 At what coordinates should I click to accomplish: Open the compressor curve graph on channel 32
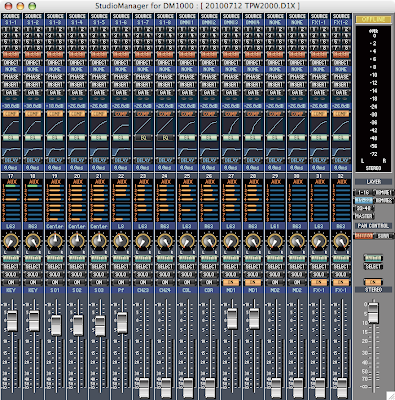(341, 126)
